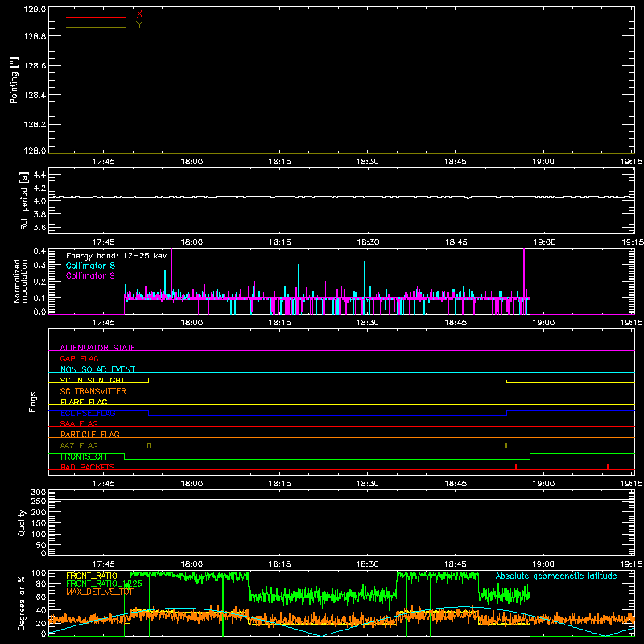Click the 300 quality tick label
Image resolution: width=644 pixels, height=644 pixels.
click(39, 492)
